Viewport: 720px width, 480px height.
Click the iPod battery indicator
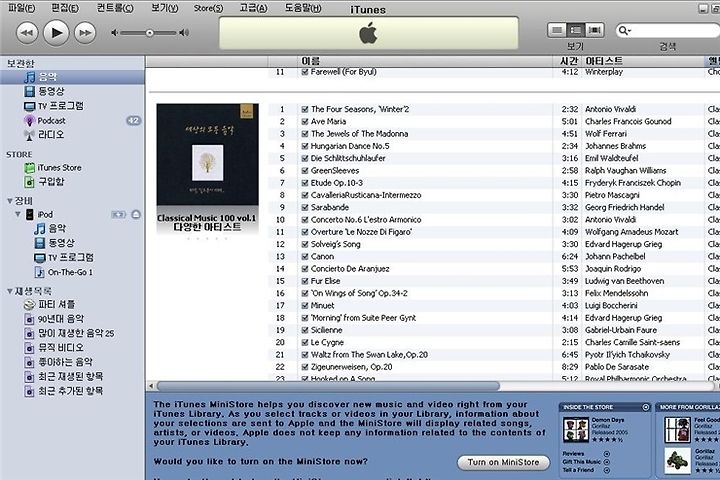click(118, 215)
